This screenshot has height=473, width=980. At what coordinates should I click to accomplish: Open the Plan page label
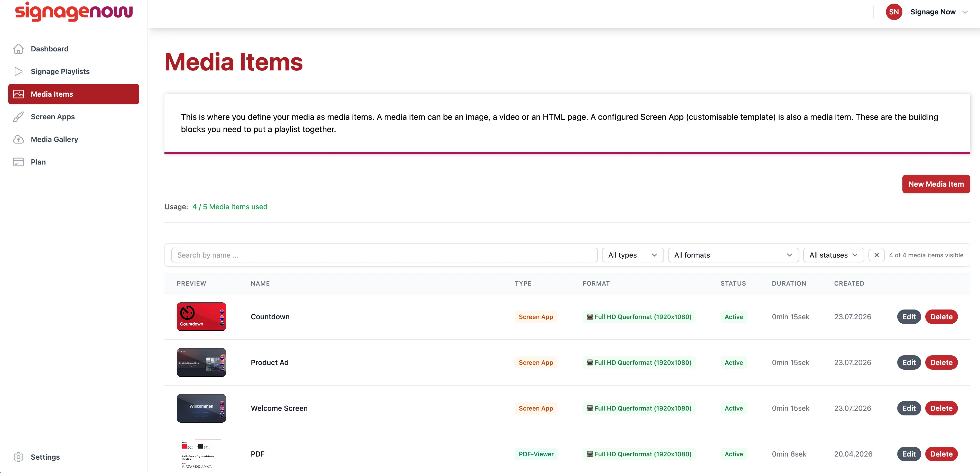click(x=38, y=162)
